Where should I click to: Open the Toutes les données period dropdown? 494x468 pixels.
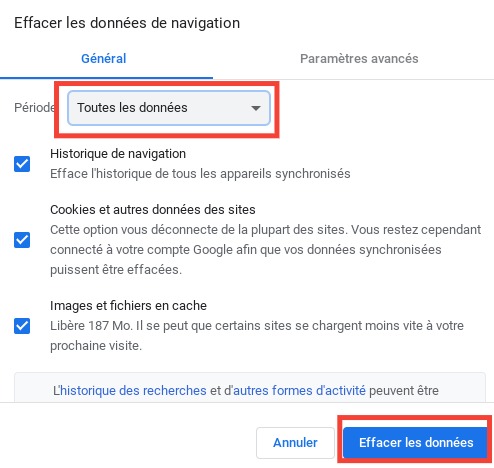pos(169,108)
